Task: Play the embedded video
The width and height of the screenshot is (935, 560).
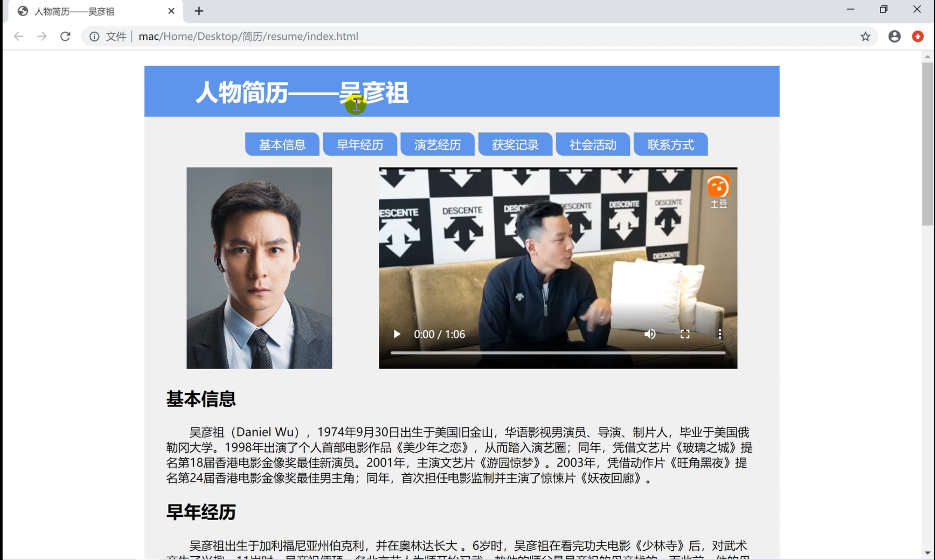Action: 397,334
